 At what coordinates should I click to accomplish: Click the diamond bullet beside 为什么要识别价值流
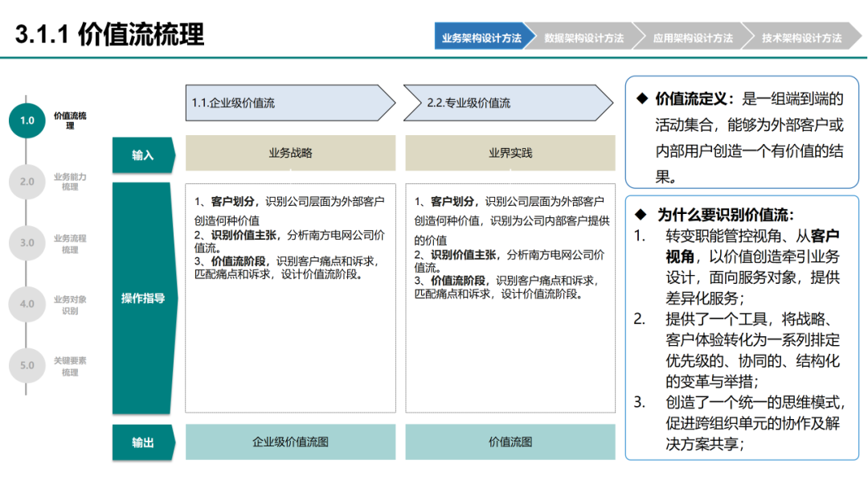coord(641,214)
